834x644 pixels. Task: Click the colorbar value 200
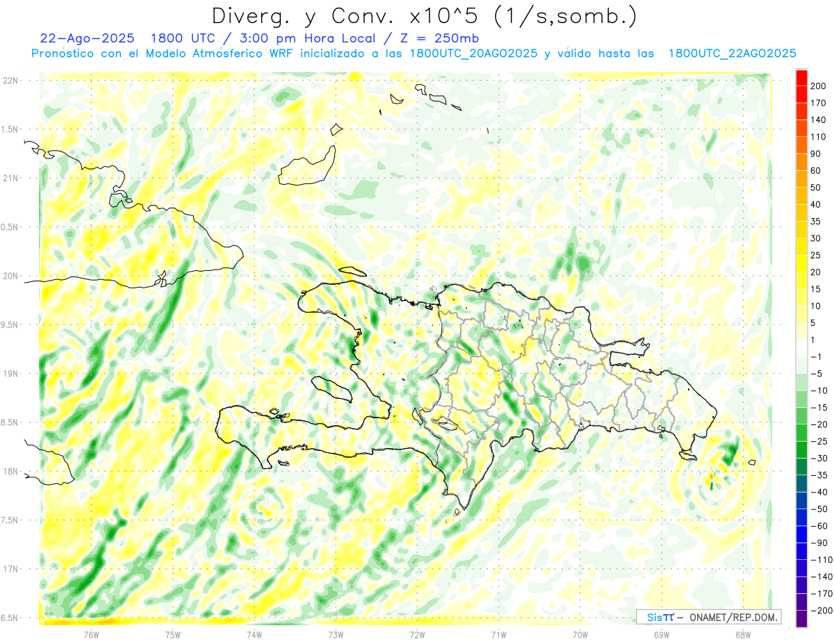click(x=817, y=85)
